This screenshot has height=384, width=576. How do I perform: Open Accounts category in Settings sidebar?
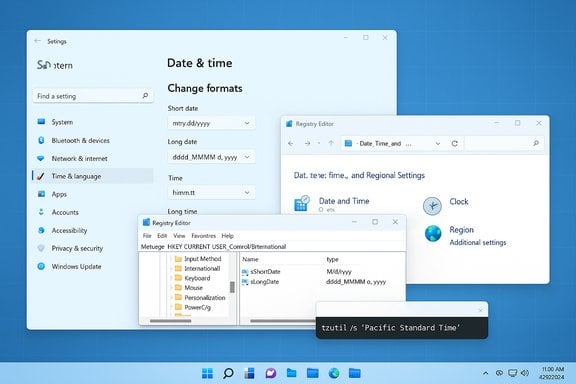(x=65, y=212)
